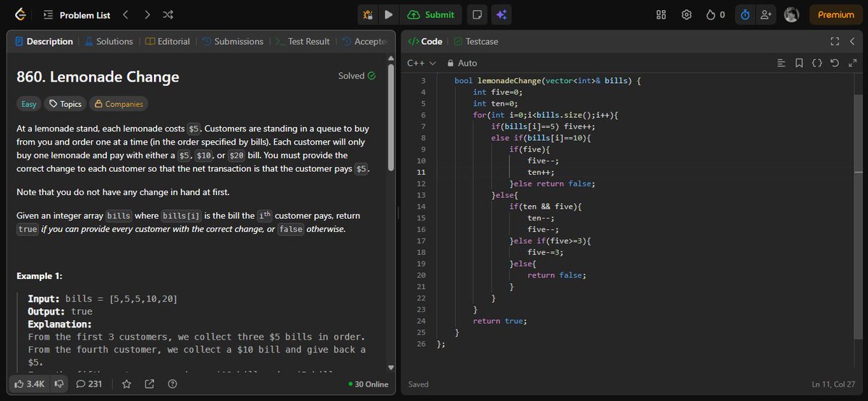Open the settings gear

[x=687, y=14]
